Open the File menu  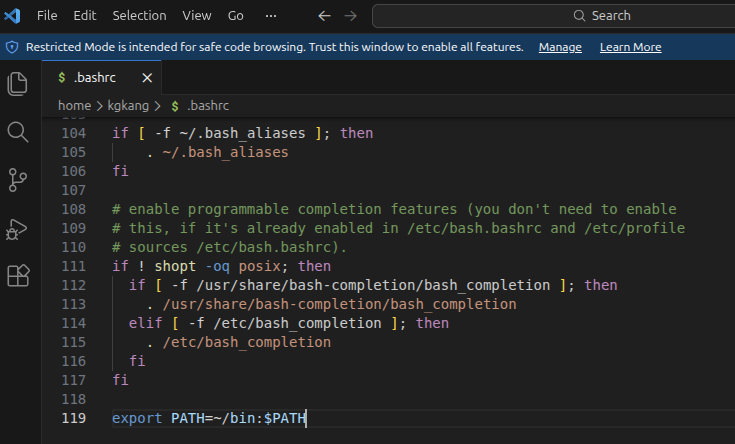pyautogui.click(x=47, y=15)
